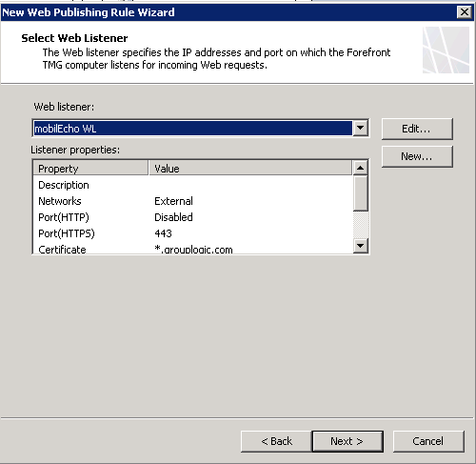Select the Certificate property row
476x464 pixels.
[193, 249]
